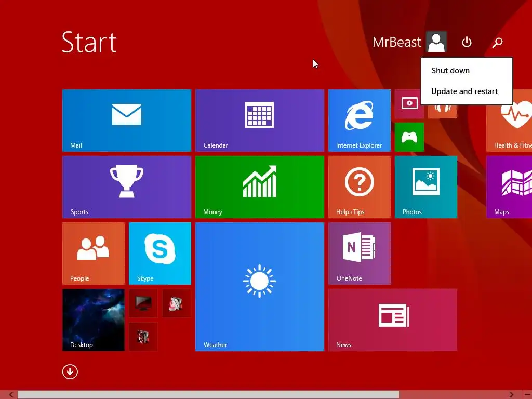Viewport: 532px width, 399px height.
Task: Open the small Video tile
Action: (x=409, y=104)
